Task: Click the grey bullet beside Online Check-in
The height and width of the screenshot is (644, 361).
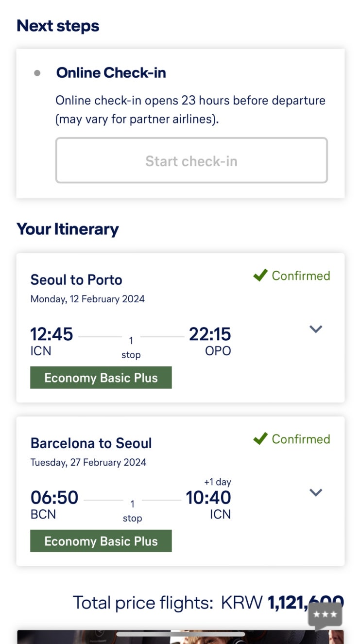Action: pos(37,73)
